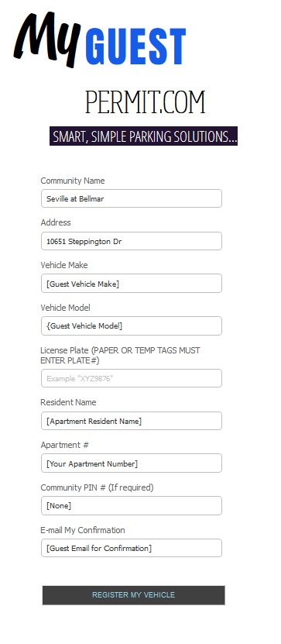Focus the E-mail My Confirmation field

(x=132, y=548)
